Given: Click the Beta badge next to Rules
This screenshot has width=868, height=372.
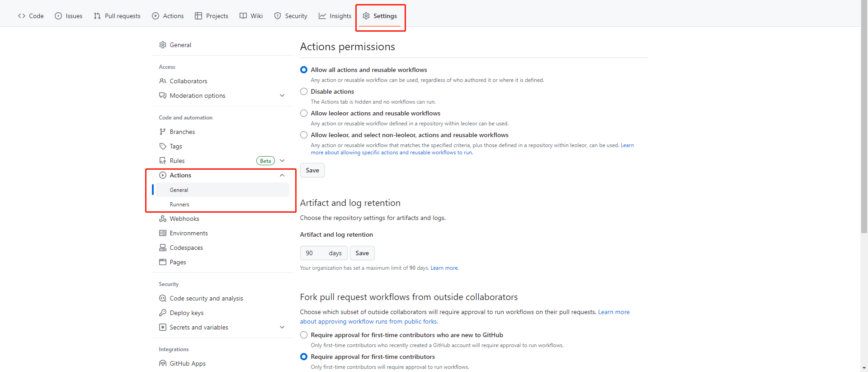Looking at the screenshot, I should (x=265, y=161).
